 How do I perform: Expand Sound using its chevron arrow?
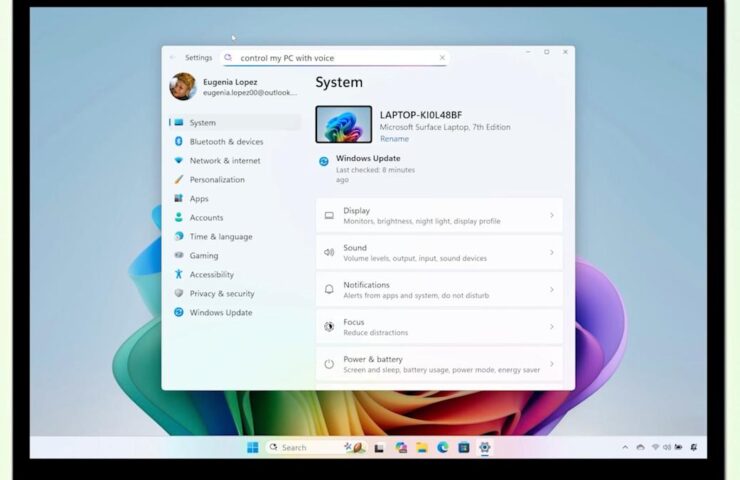tap(551, 253)
